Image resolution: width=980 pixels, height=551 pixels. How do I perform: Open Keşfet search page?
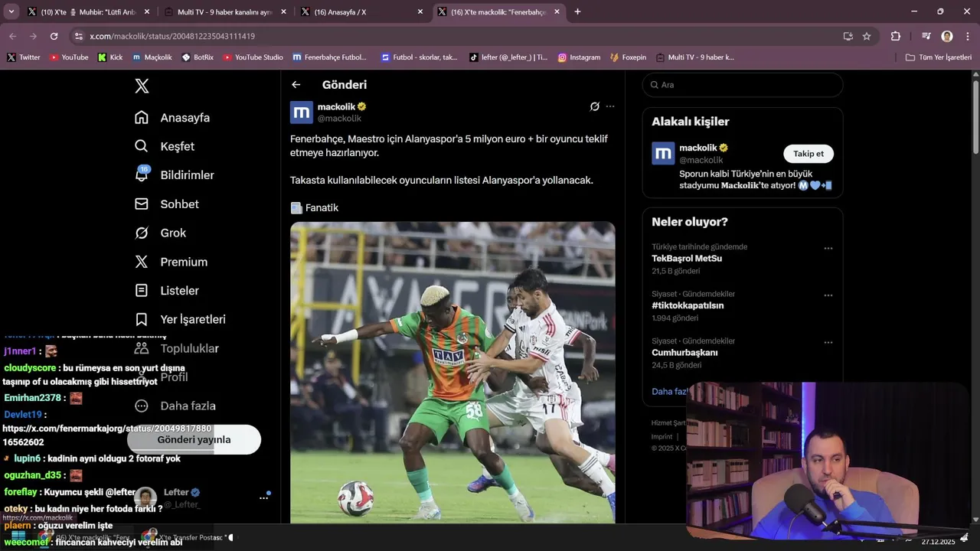pyautogui.click(x=165, y=146)
